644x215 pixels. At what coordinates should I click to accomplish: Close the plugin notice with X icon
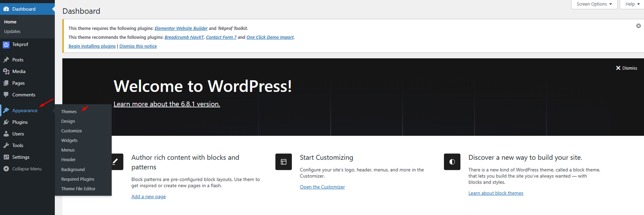638,26
